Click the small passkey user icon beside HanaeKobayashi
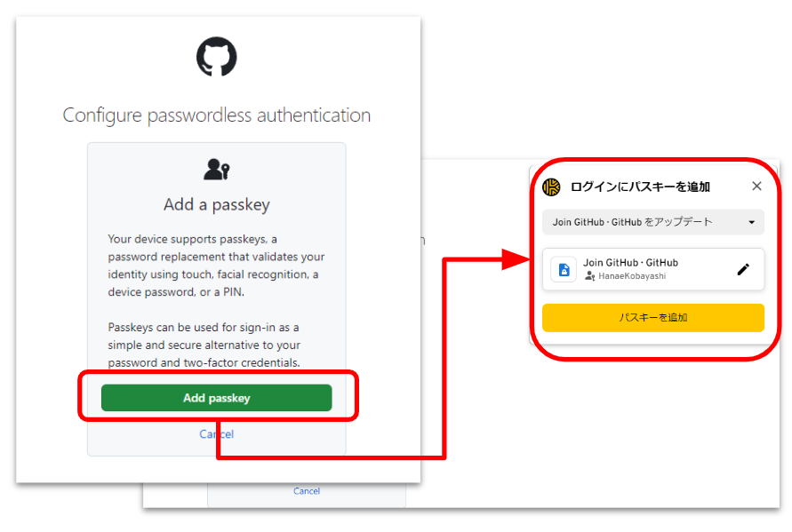This screenshot has width=792, height=532. (x=589, y=276)
